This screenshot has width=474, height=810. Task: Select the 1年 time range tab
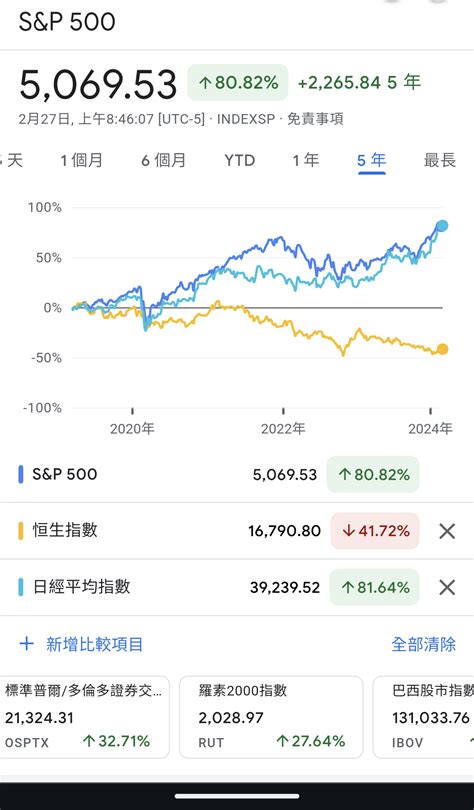[x=306, y=161]
